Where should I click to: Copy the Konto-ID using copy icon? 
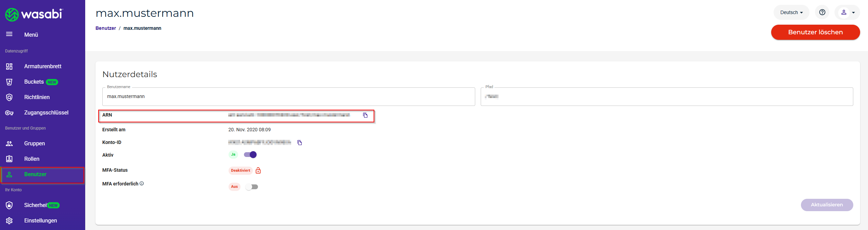[x=299, y=143]
